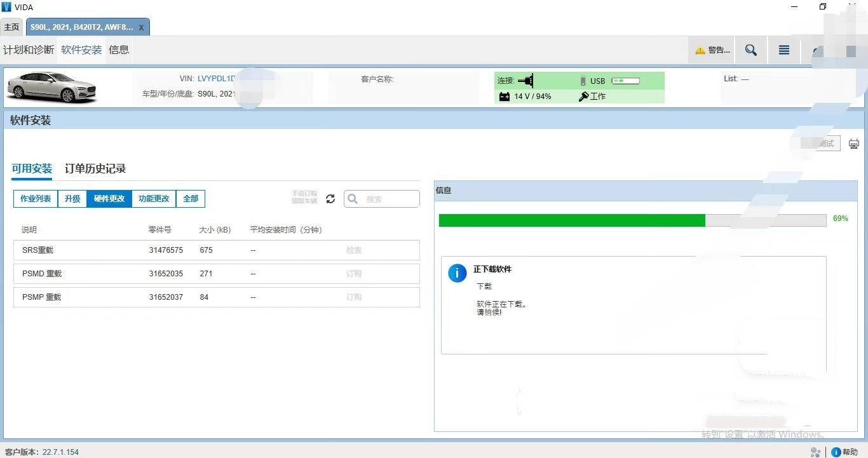The image size is (868, 458).
Task: Click the 69% progress label
Action: (840, 219)
